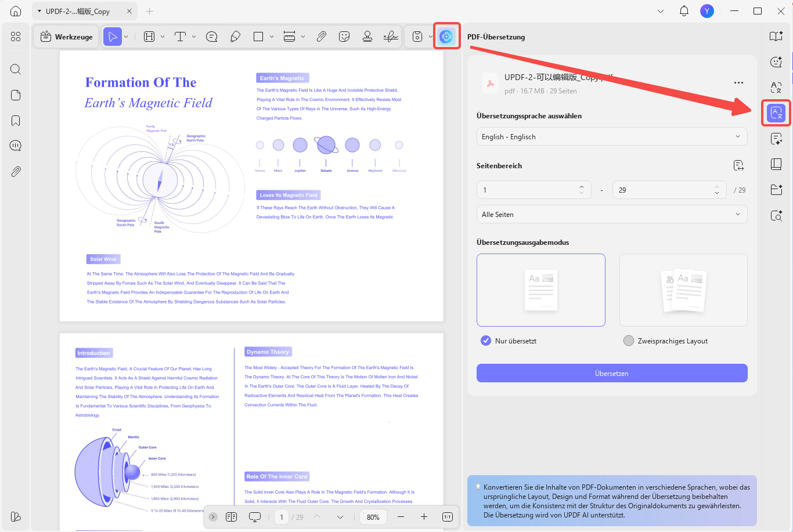The height and width of the screenshot is (532, 793).
Task: Open the signature tool
Action: click(391, 37)
